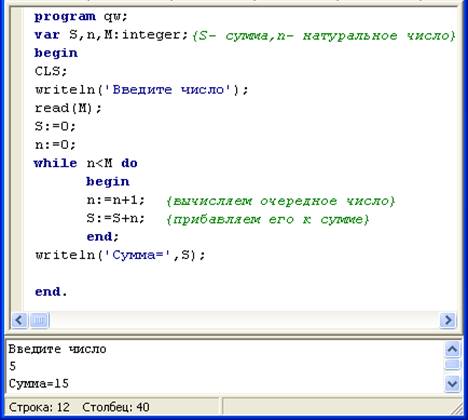Click 'Строка: 12' in status bar
The width and height of the screenshot is (468, 420).
tap(39, 407)
